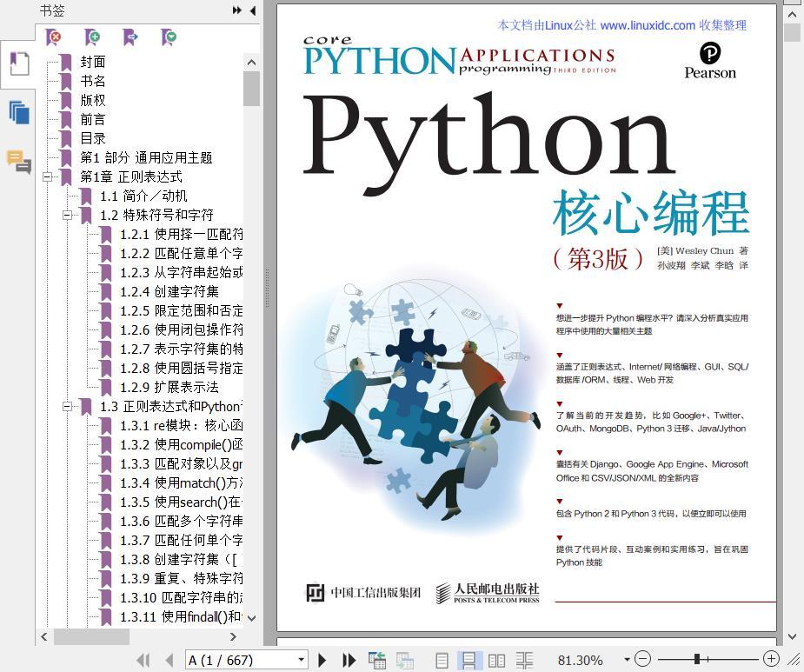Viewport: 804px width, 672px height.
Task: Open the zoom percentage dropdown
Action: [627, 660]
